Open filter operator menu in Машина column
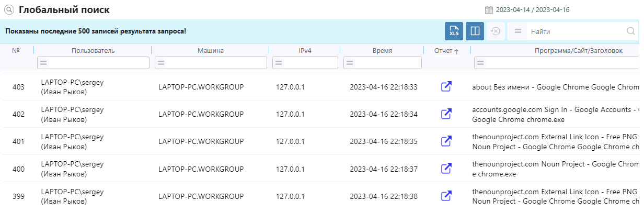This screenshot has width=644, height=212. [x=162, y=63]
